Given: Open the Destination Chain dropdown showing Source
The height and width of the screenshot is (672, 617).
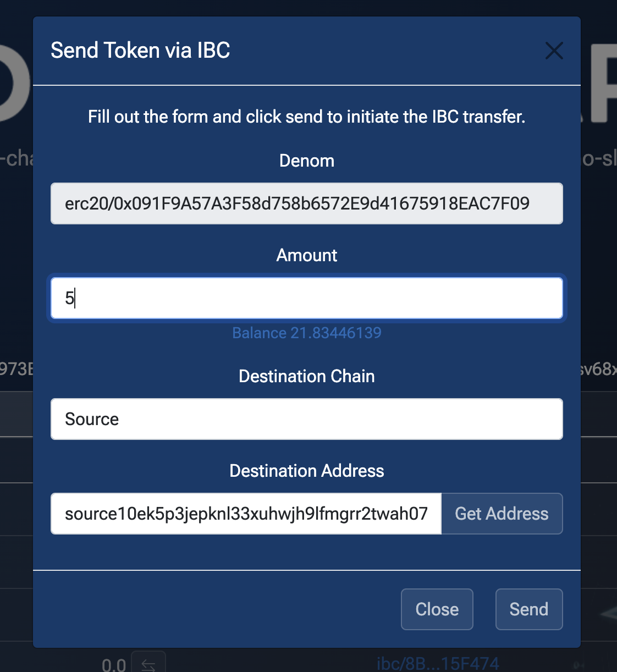Looking at the screenshot, I should coord(307,419).
